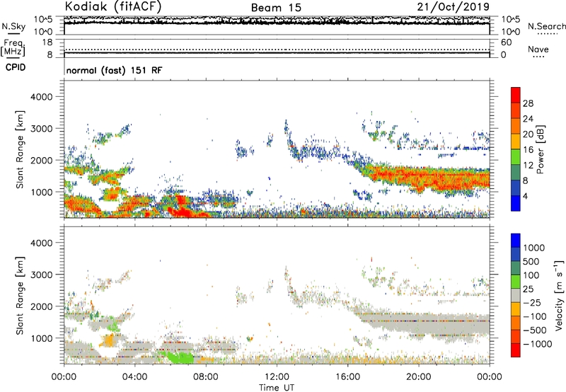Click the gray segment of Velocity colorbar
The image size is (566, 392).
[516, 296]
